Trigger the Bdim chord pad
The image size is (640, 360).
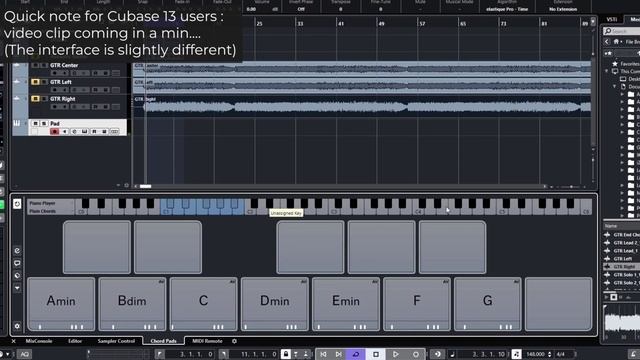point(132,304)
